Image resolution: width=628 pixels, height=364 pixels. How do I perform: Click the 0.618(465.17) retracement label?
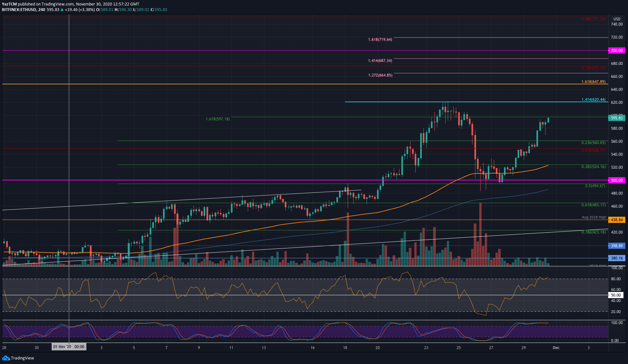tap(593, 205)
